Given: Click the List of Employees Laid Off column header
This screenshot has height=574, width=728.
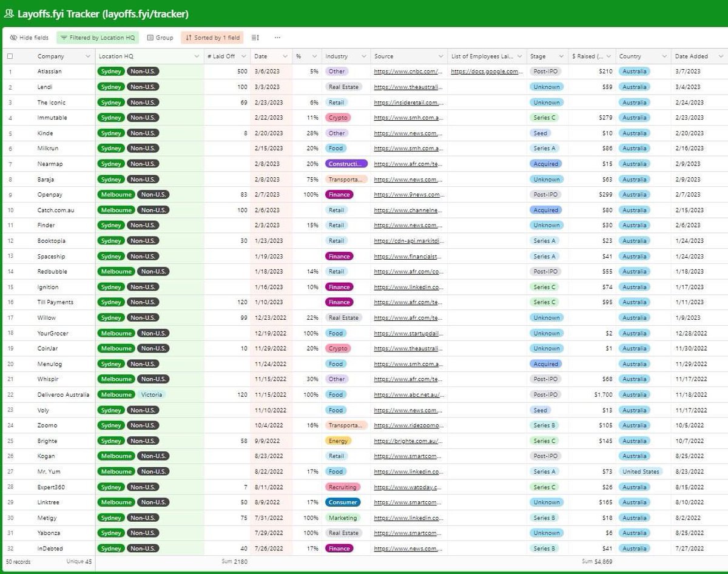Looking at the screenshot, I should (x=487, y=56).
